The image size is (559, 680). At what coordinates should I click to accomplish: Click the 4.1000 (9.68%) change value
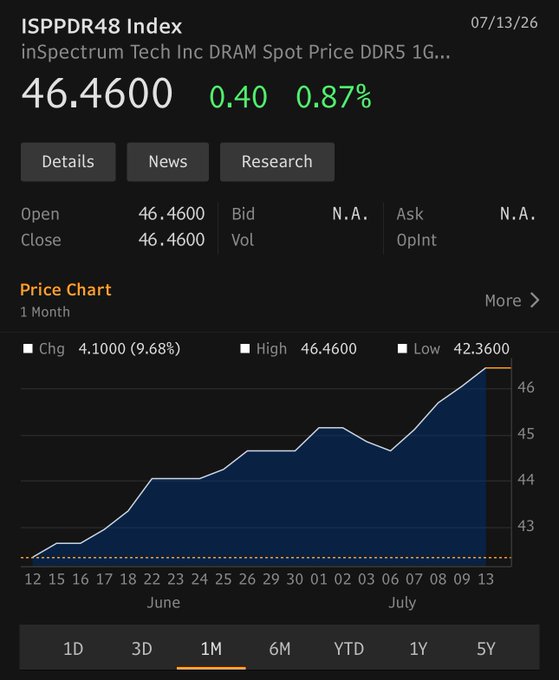click(129, 349)
